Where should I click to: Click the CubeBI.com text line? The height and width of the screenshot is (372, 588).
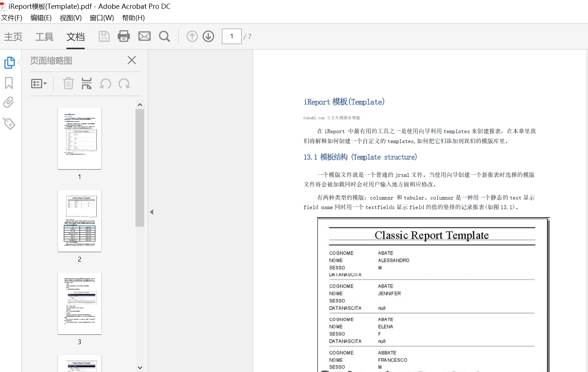[332, 118]
